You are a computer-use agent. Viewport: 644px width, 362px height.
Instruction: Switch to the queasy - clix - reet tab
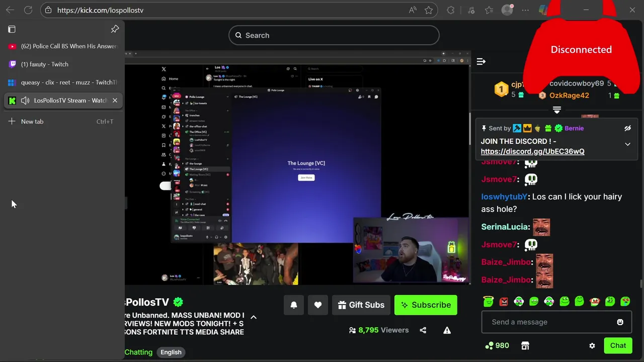(x=62, y=82)
